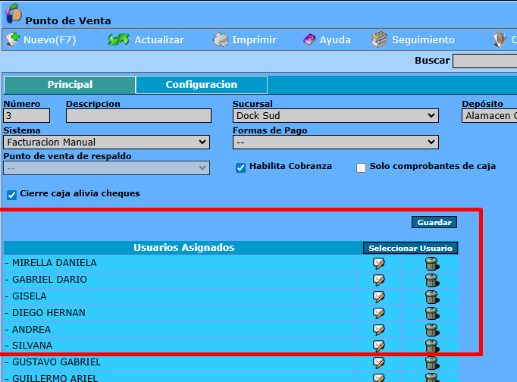Click the Seguimiento toolbar icon
Image resolution: width=517 pixels, height=382 pixels.
[379, 40]
